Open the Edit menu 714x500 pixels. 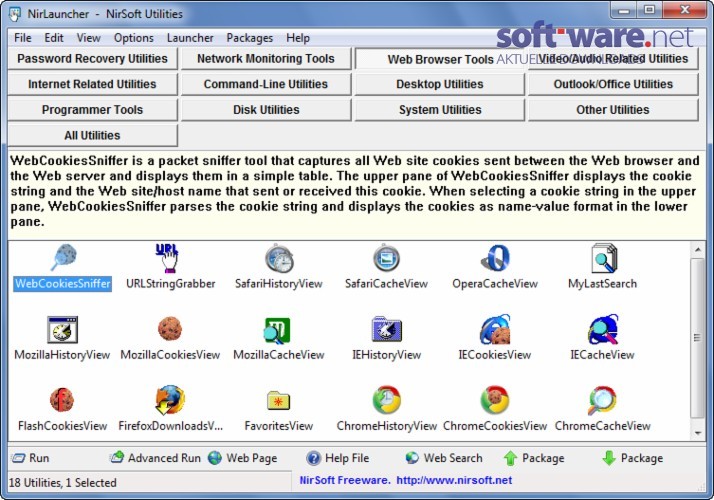[54, 38]
